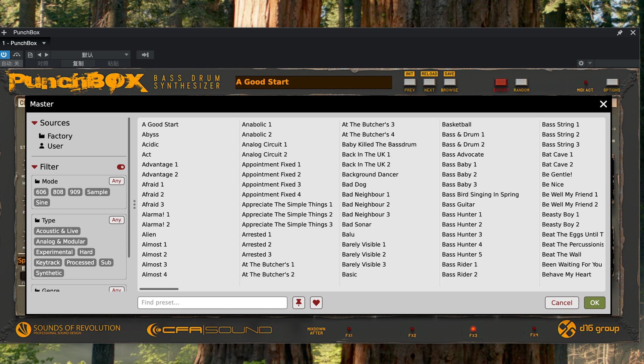Toggle the FX1 indicator light
Screen dimensions: 644x364
349,329
